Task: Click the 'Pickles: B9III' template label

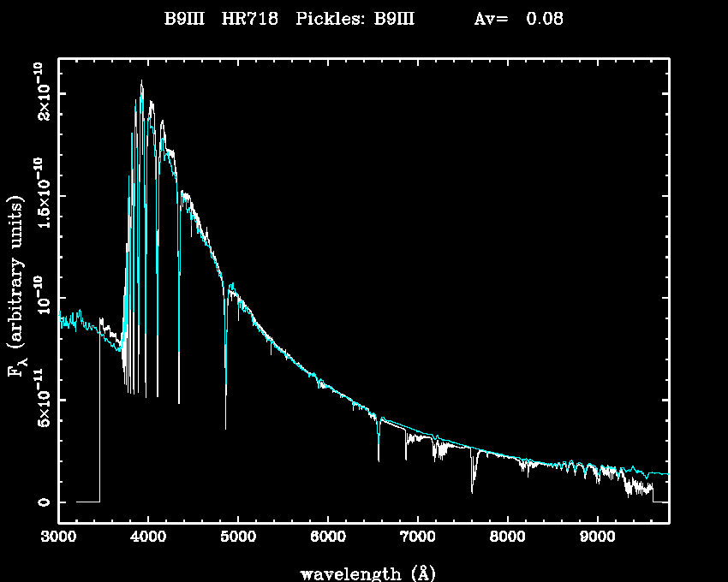Action: point(355,19)
